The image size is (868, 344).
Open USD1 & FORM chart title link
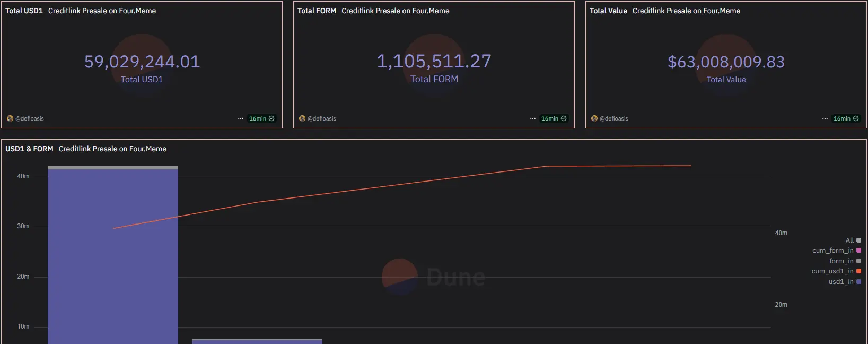(29, 149)
